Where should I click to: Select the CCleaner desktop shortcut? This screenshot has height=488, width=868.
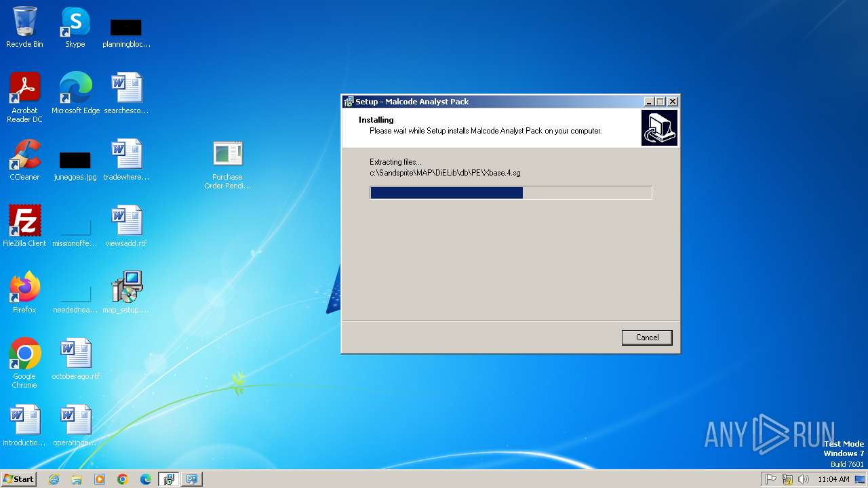pos(24,160)
